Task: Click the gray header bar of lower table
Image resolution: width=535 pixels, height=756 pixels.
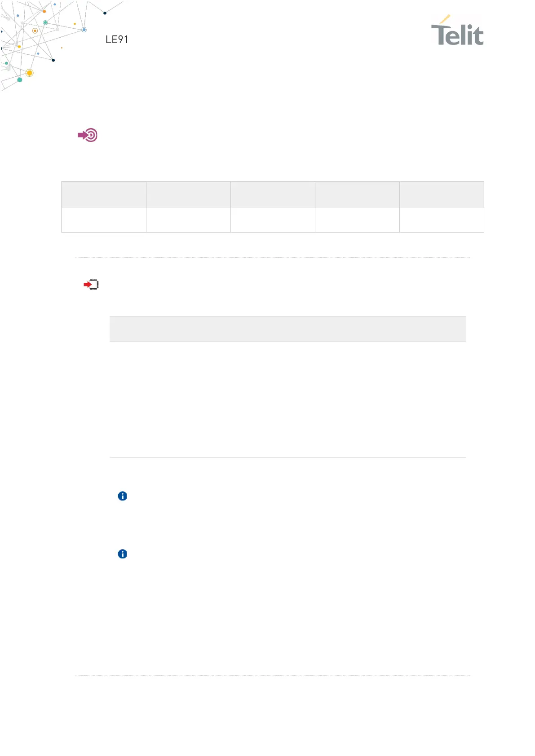Action: [288, 329]
